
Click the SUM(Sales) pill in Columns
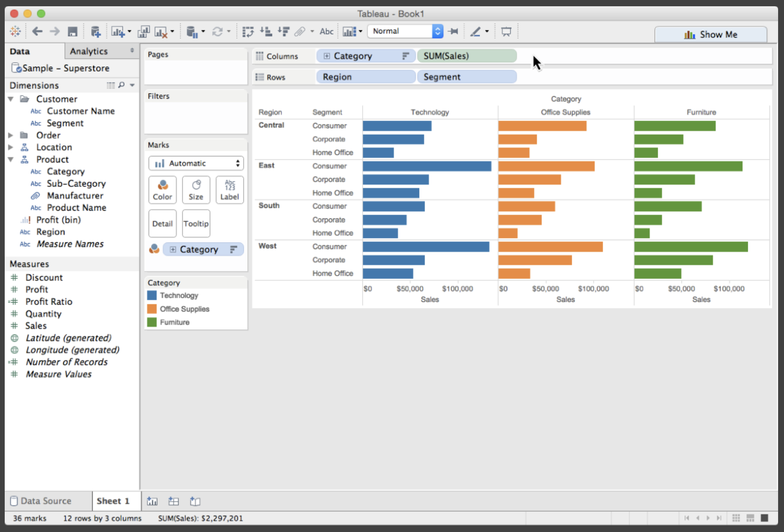coord(466,56)
